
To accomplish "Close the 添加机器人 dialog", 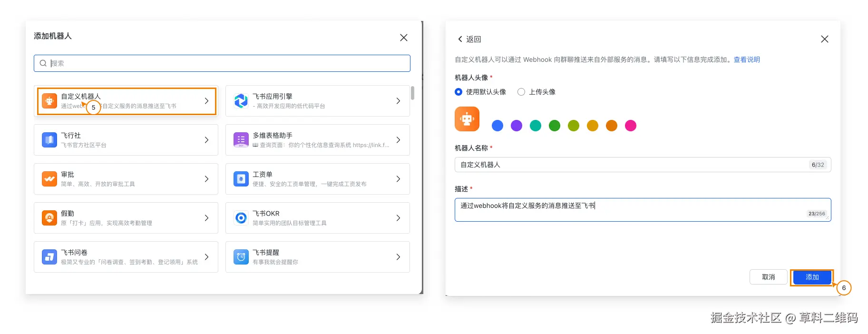I will pos(404,38).
